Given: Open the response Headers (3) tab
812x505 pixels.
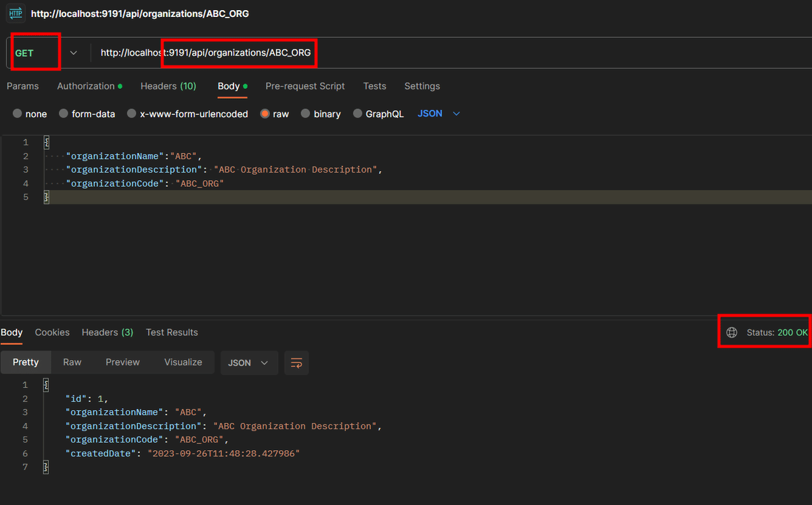Looking at the screenshot, I should click(x=108, y=332).
